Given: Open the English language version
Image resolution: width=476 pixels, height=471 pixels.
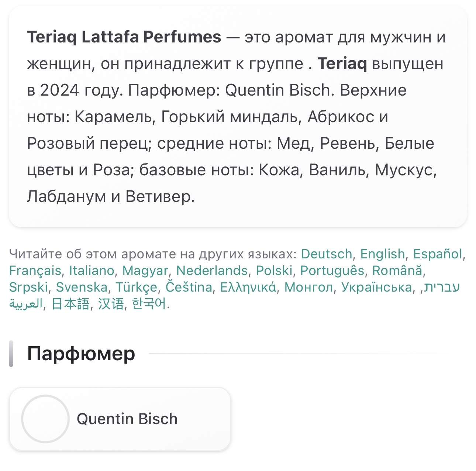Looking at the screenshot, I should pyautogui.click(x=383, y=254).
